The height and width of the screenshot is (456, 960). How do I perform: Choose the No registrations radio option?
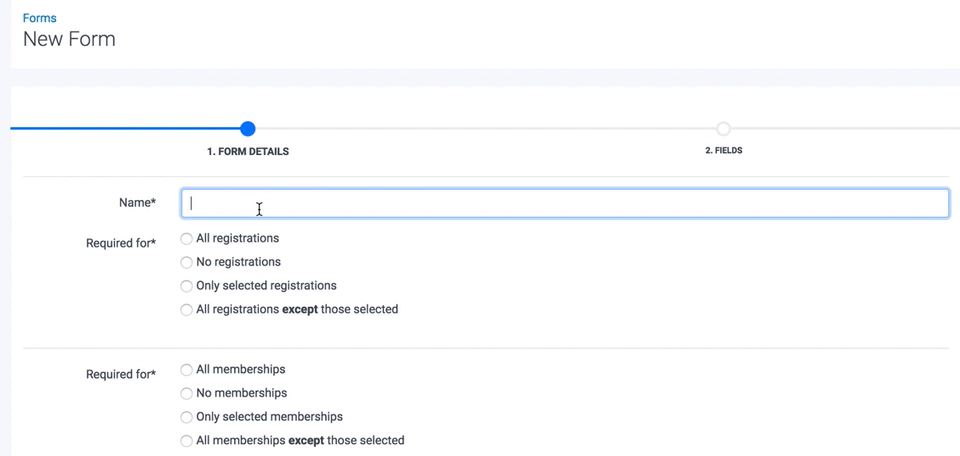pyautogui.click(x=187, y=262)
